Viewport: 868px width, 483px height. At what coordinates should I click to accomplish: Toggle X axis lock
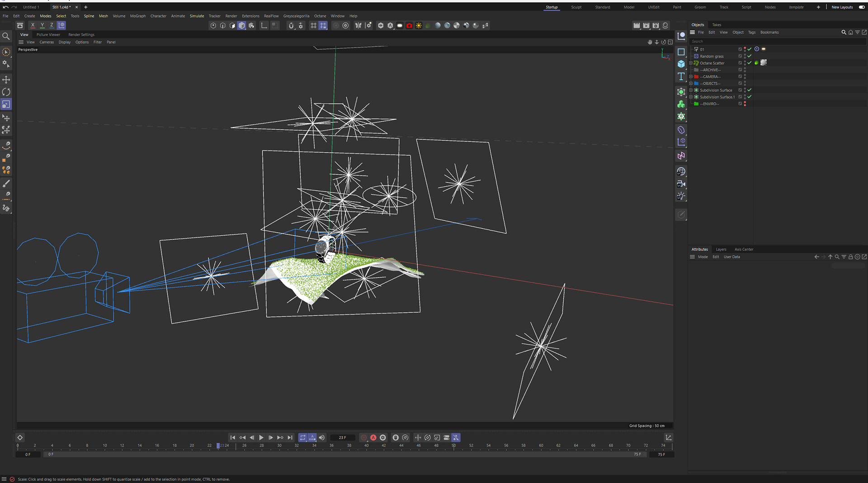(33, 25)
